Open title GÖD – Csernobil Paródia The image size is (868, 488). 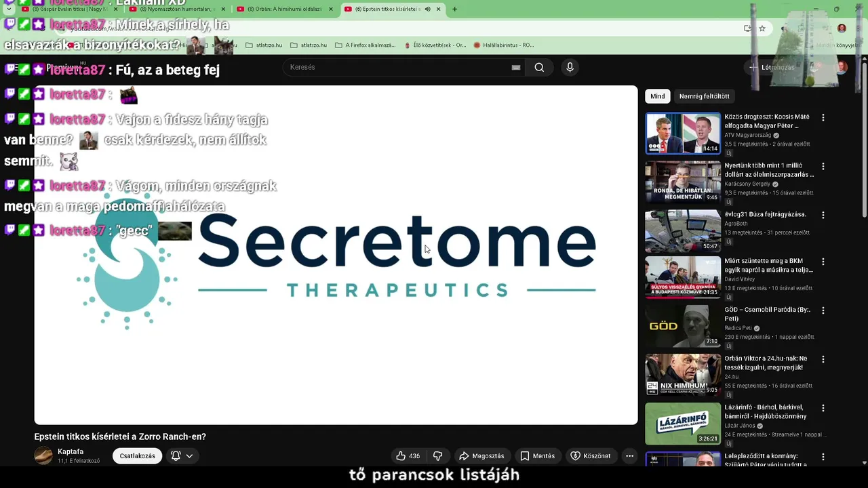tap(766, 314)
